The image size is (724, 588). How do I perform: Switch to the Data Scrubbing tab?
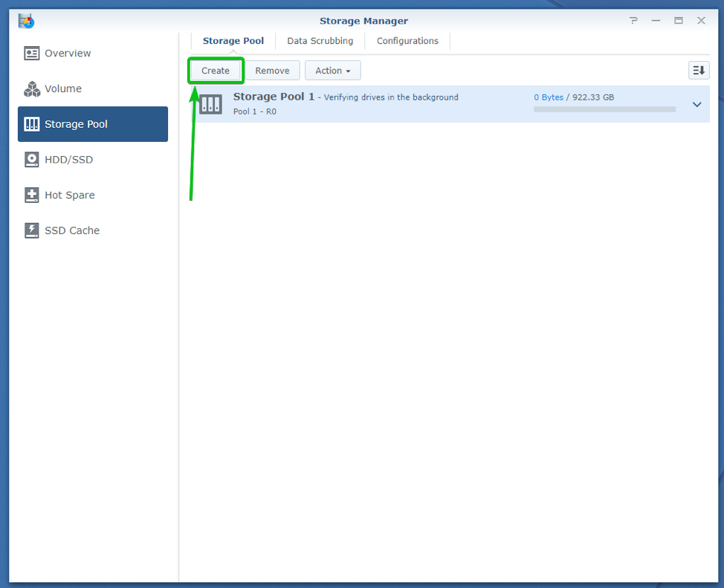pyautogui.click(x=320, y=41)
